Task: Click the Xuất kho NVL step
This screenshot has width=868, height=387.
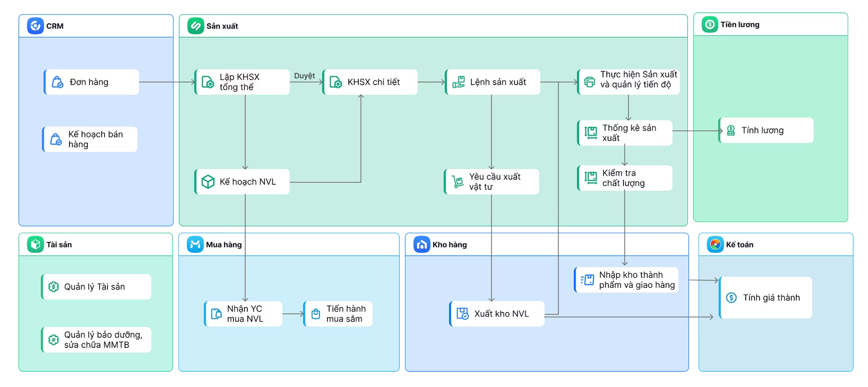Action: [497, 314]
